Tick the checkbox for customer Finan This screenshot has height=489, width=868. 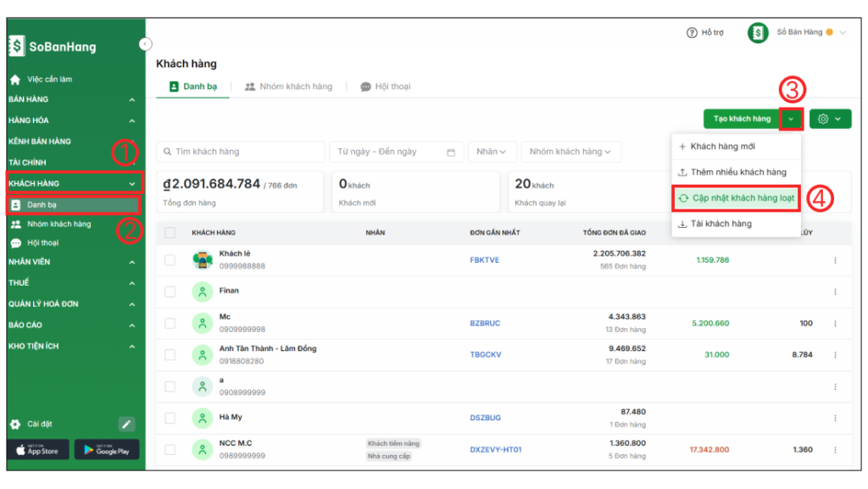click(x=170, y=292)
